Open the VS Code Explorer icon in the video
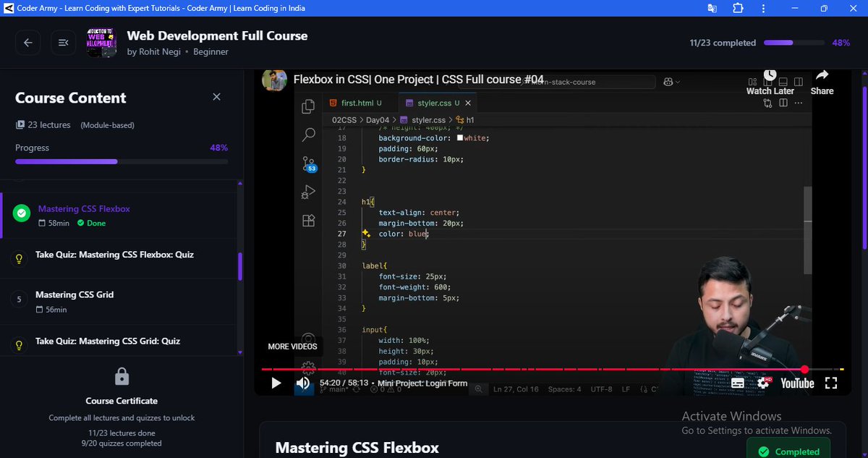The width and height of the screenshot is (868, 458). [x=308, y=106]
